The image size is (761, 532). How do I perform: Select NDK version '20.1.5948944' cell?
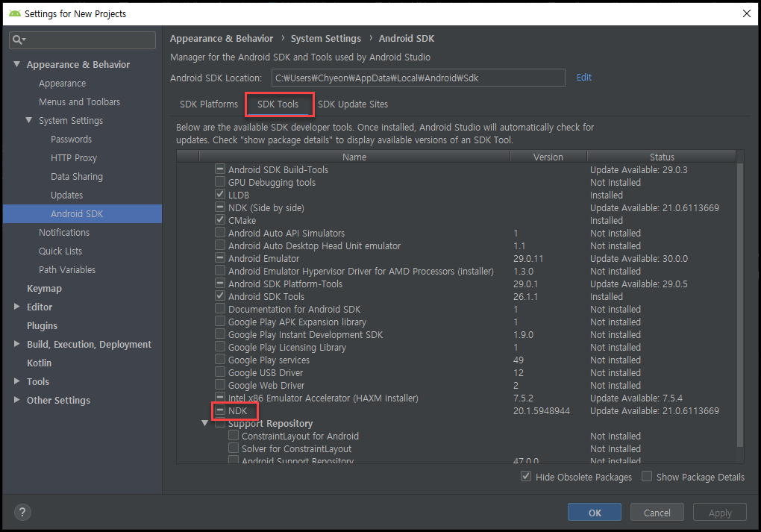(x=541, y=410)
